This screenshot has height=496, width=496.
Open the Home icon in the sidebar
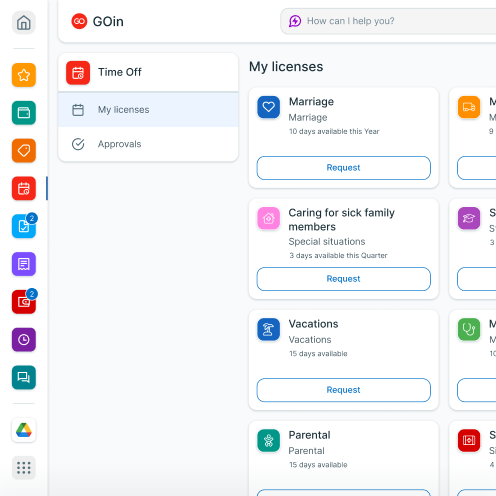(24, 23)
